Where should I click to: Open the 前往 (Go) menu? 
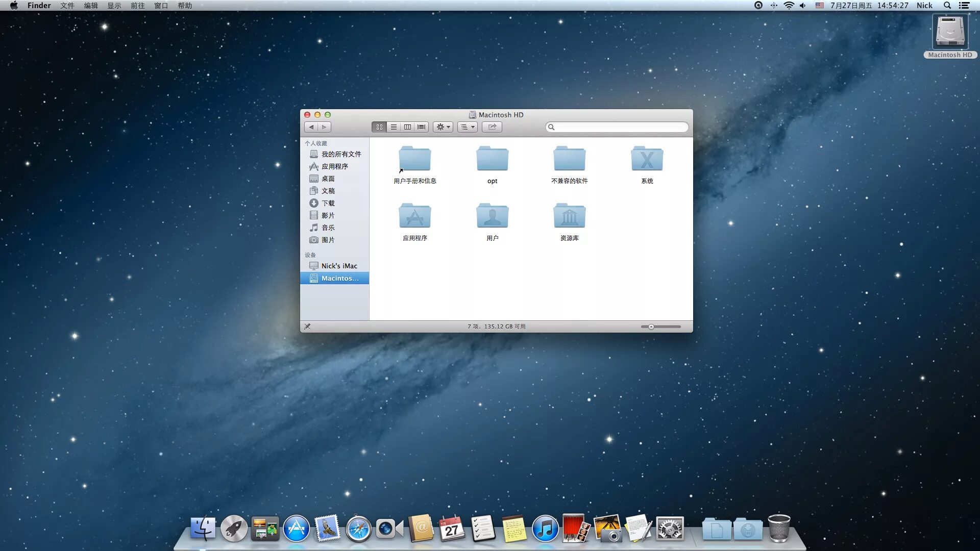[137, 6]
